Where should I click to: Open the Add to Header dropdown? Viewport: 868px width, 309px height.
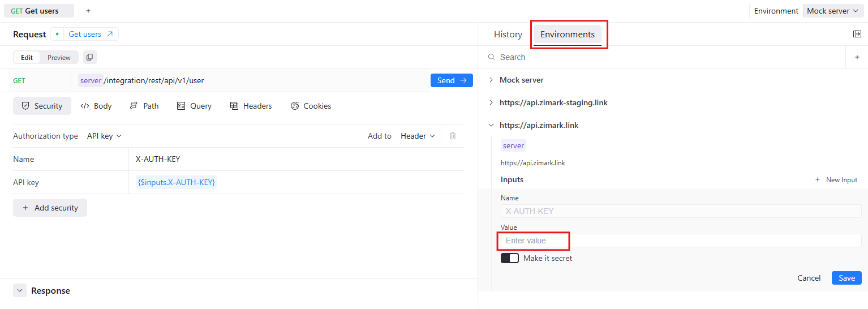click(x=418, y=136)
